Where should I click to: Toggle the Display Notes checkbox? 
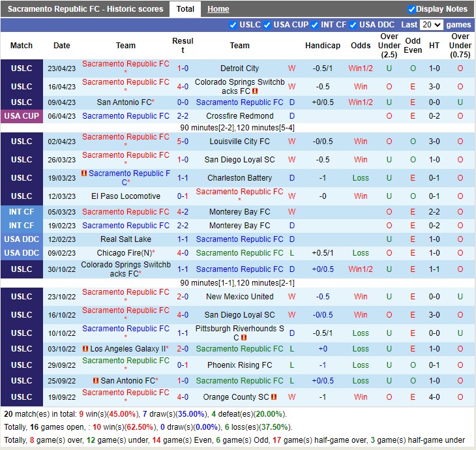coord(411,9)
